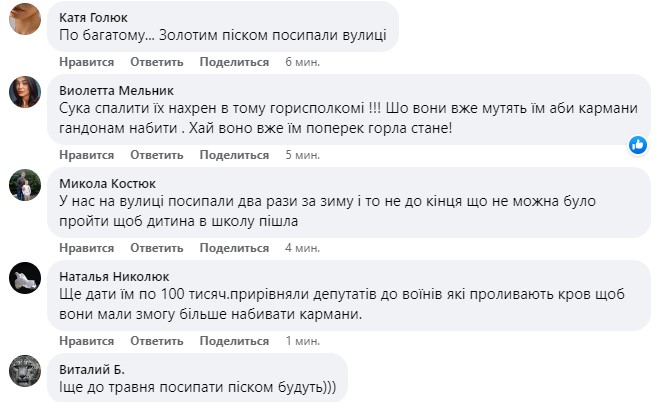The width and height of the screenshot is (672, 402).
Task: Open the Виолетта Мельник name link
Action: 117,91
